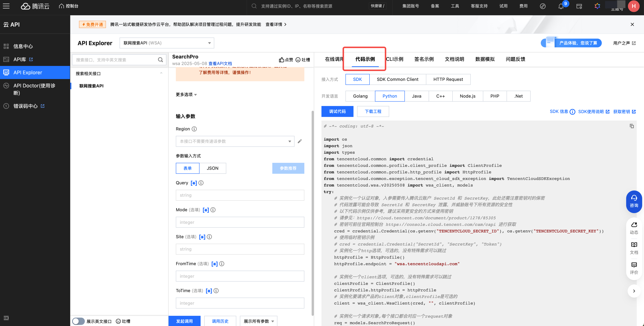Select HTTP Request access method
Image resolution: width=644 pixels, height=326 pixels.
448,79
